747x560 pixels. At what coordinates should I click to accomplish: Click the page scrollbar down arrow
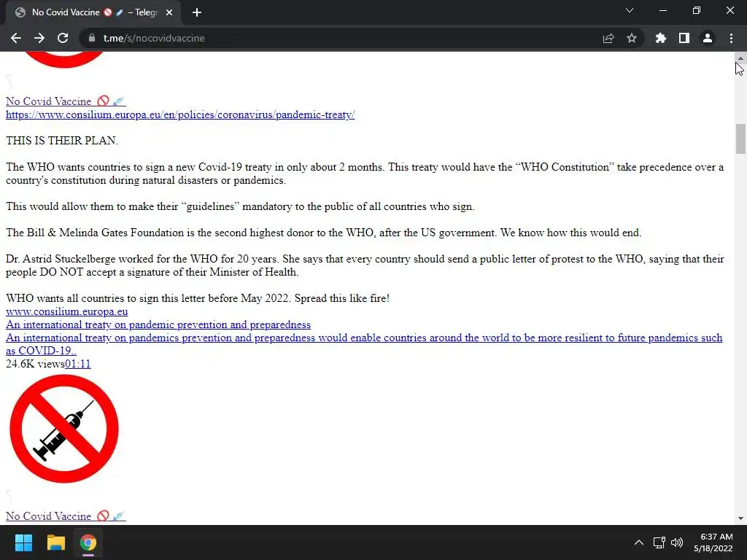click(x=740, y=518)
